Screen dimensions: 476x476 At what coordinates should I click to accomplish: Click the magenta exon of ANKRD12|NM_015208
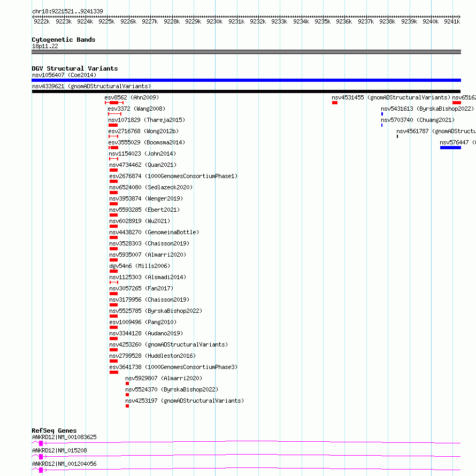tap(41, 457)
